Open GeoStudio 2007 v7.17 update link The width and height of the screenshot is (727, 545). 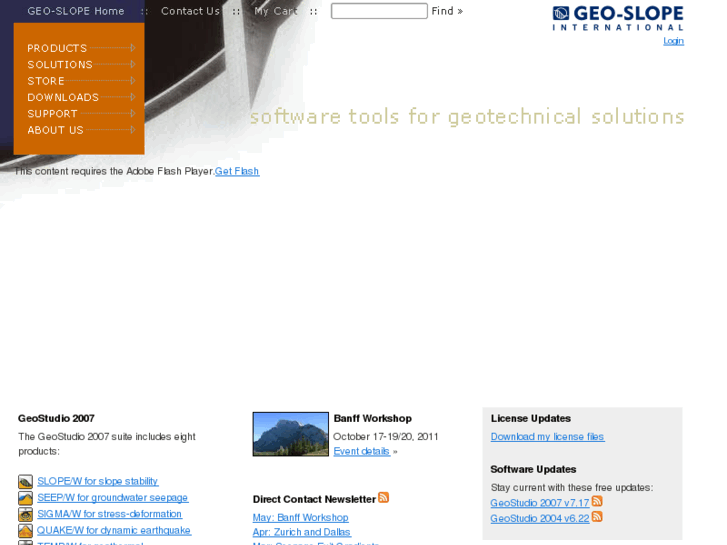point(540,503)
